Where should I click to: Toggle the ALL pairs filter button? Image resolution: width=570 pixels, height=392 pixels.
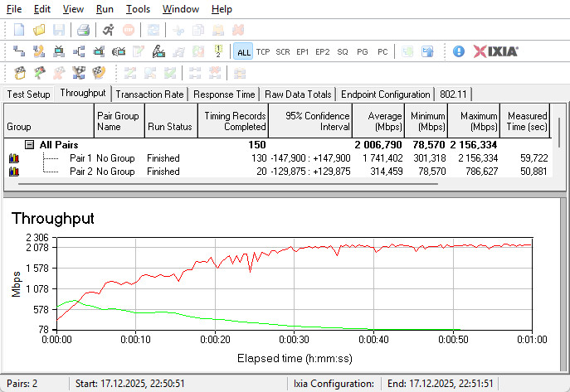click(x=243, y=51)
